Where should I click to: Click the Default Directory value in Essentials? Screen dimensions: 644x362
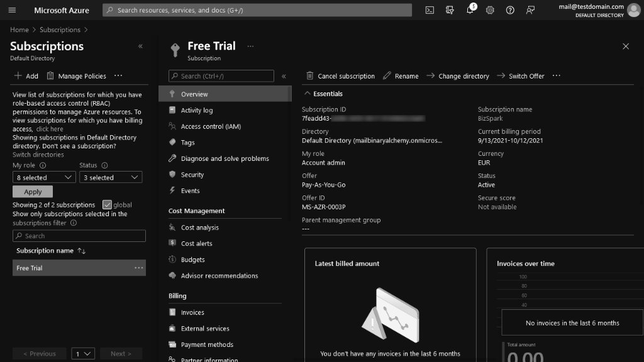(x=372, y=140)
